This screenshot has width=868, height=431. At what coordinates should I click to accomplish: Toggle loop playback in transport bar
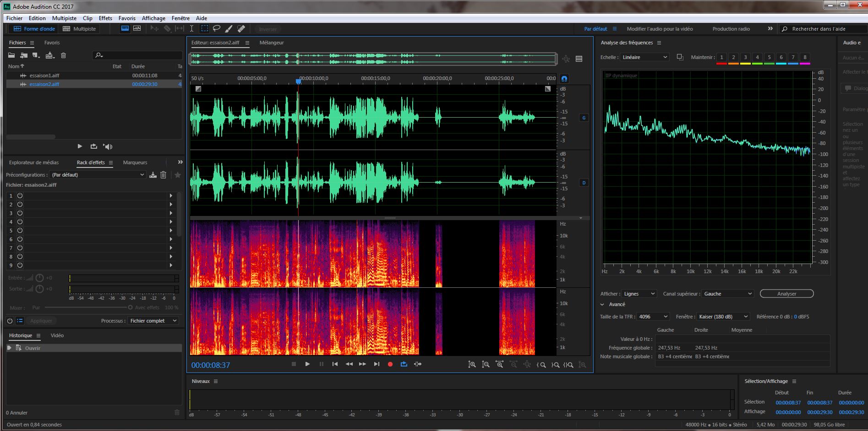pyautogui.click(x=404, y=364)
